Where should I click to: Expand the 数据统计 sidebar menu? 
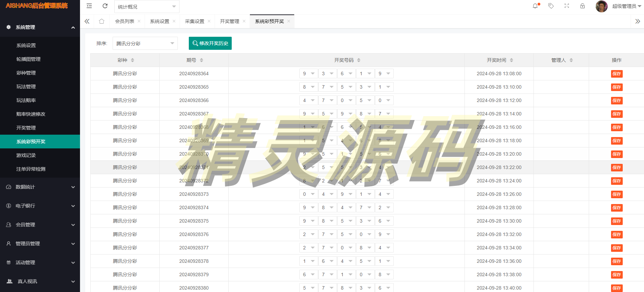(x=40, y=187)
